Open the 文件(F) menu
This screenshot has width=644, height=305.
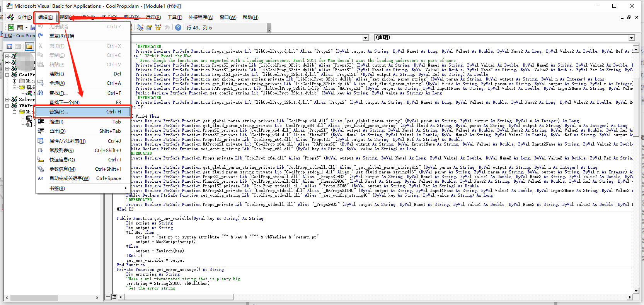[24, 17]
